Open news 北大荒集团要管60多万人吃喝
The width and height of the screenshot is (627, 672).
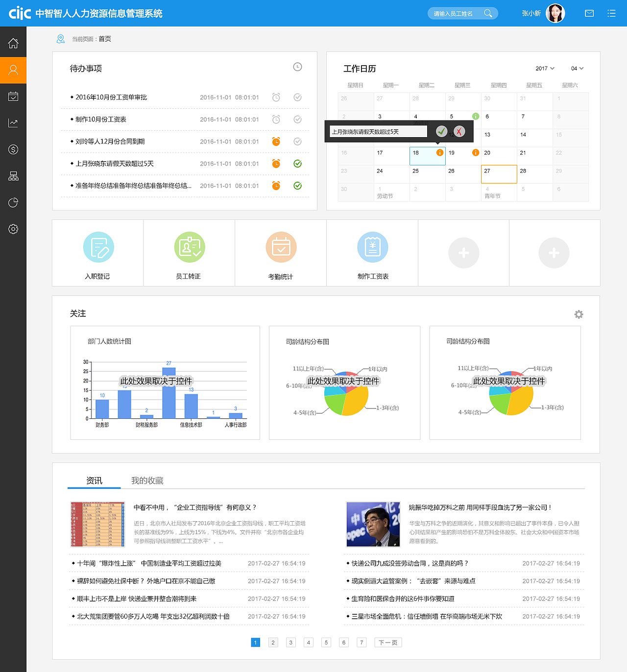[x=153, y=616]
